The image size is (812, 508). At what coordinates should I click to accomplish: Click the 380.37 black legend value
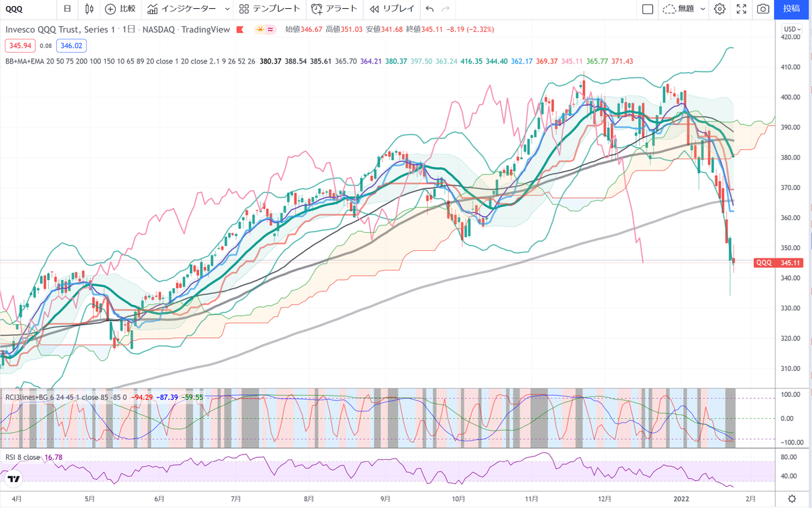(x=271, y=61)
